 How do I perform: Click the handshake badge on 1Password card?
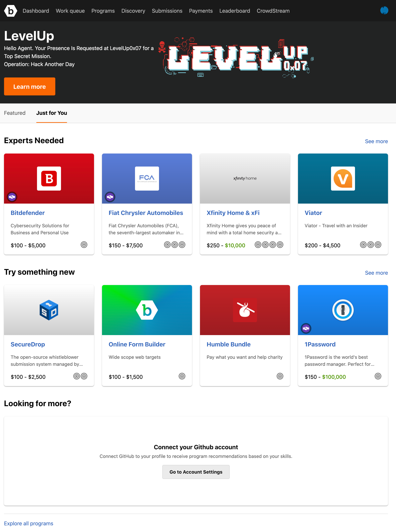pos(306,329)
